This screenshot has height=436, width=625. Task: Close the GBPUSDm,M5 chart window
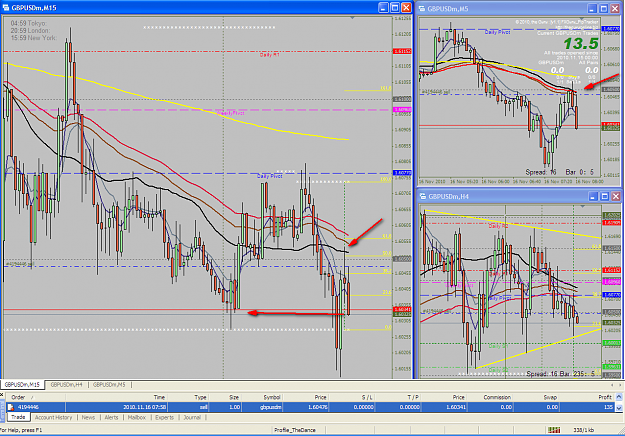pos(615,8)
